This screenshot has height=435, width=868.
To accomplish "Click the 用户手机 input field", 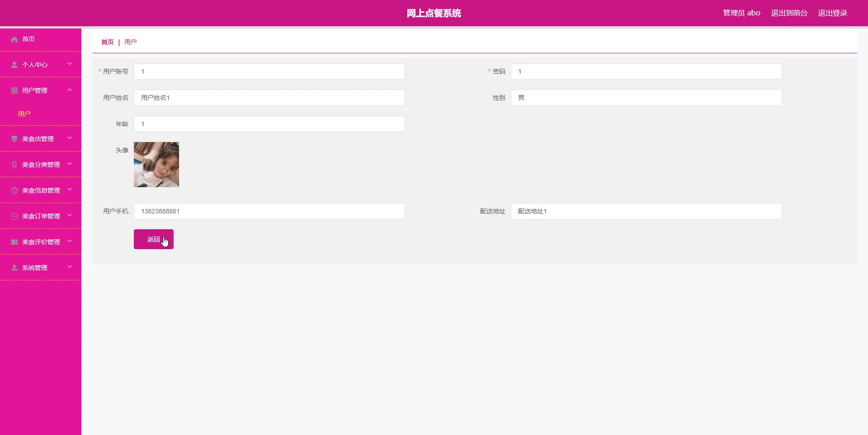I will (269, 211).
